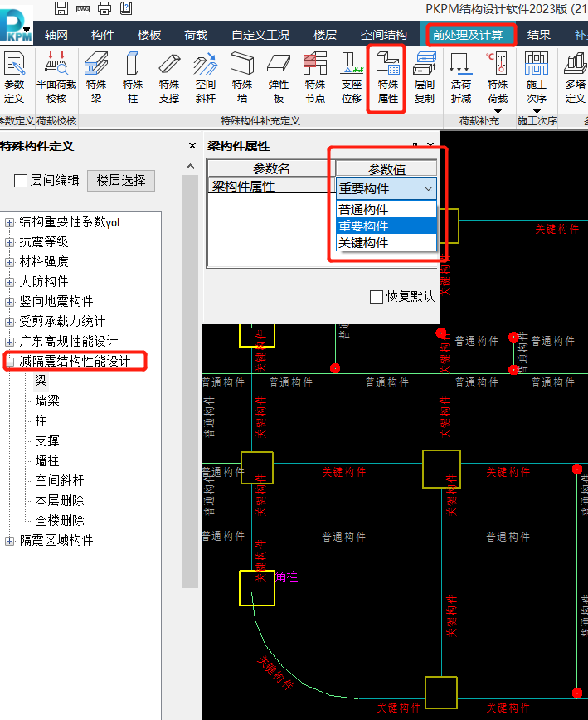Switch to the 轴网 ribbon tab

pyautogui.click(x=56, y=35)
